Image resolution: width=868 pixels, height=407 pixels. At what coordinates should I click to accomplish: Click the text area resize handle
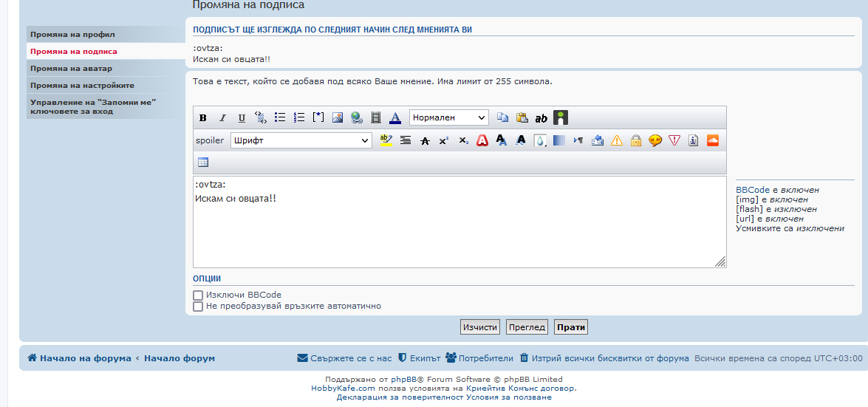click(x=720, y=262)
